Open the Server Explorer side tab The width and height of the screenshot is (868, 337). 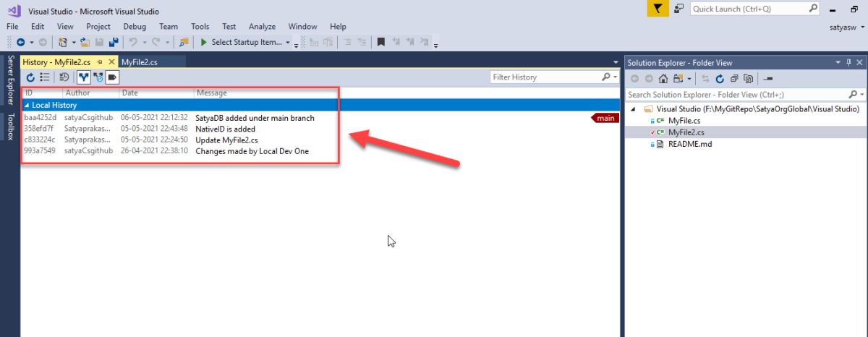click(x=10, y=80)
